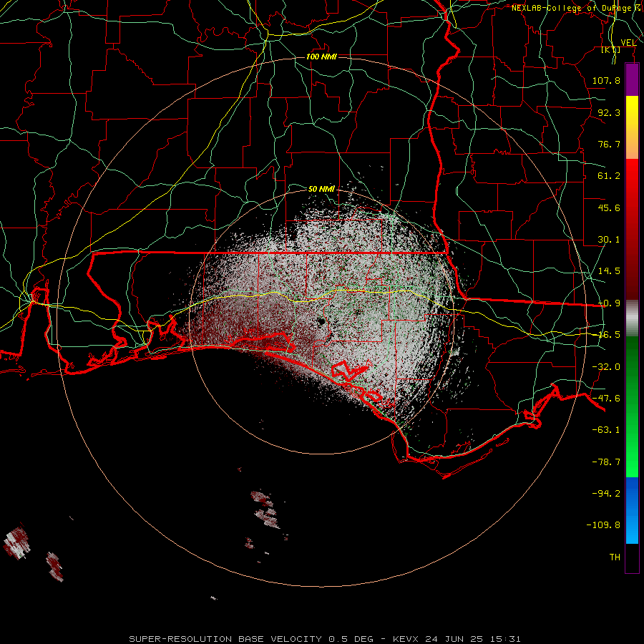Click the -63.1 velocity scale value
This screenshot has height=644, width=644.
click(x=606, y=430)
